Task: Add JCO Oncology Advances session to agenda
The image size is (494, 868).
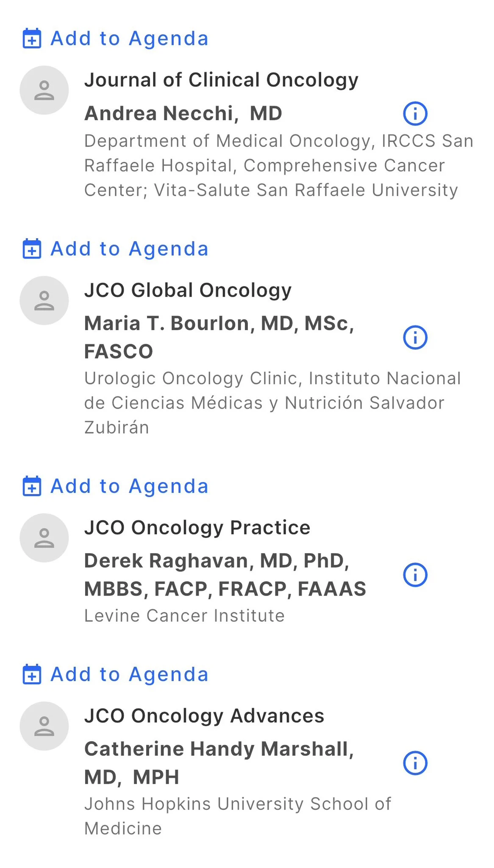Action: click(x=129, y=674)
